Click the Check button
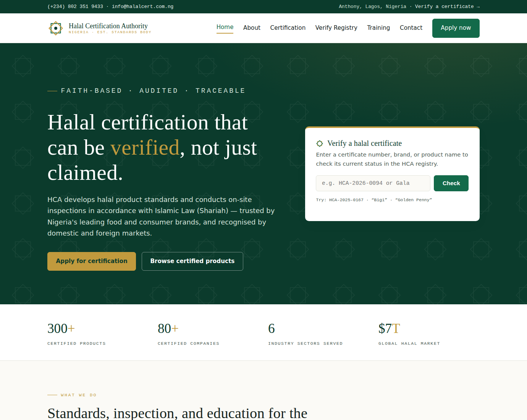The width and height of the screenshot is (527, 420). pos(451,183)
